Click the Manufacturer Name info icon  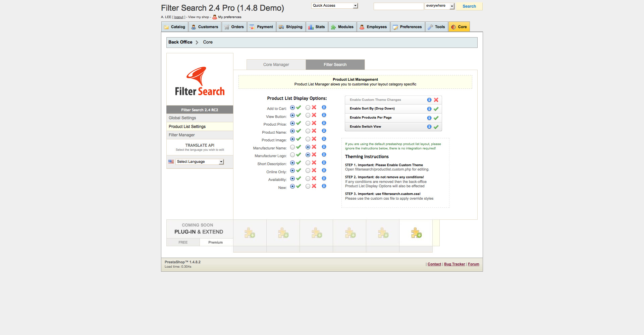324,147
